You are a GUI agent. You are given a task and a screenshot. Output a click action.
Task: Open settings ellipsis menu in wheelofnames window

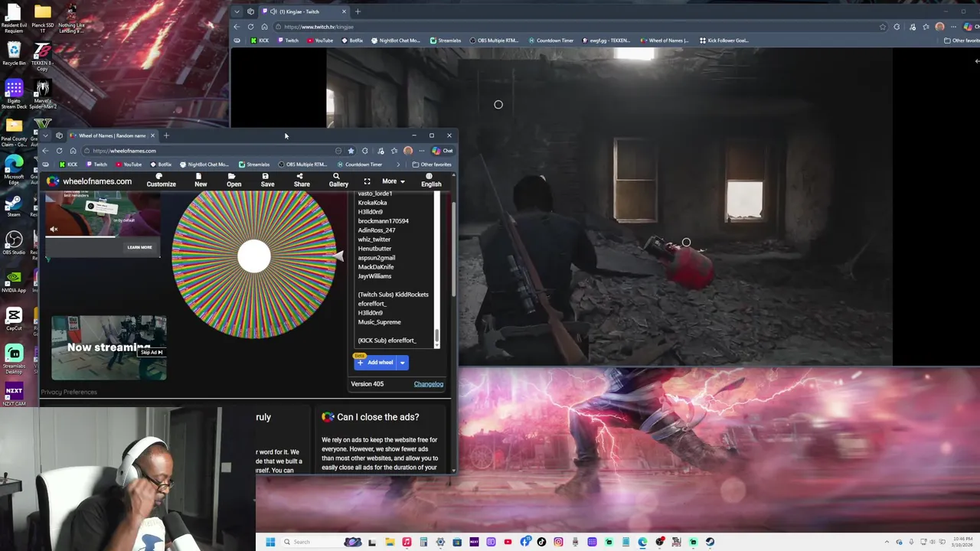(421, 151)
